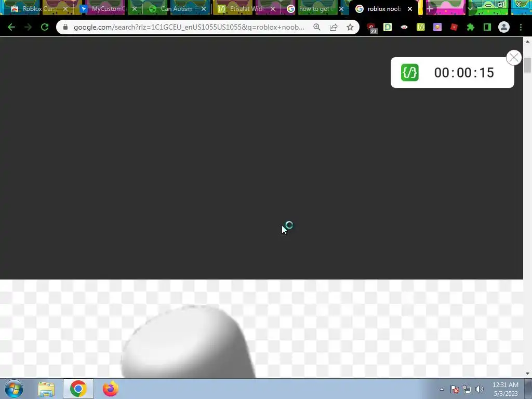Open File Explorer from the taskbar
Image resolution: width=532 pixels, height=399 pixels.
(46, 389)
